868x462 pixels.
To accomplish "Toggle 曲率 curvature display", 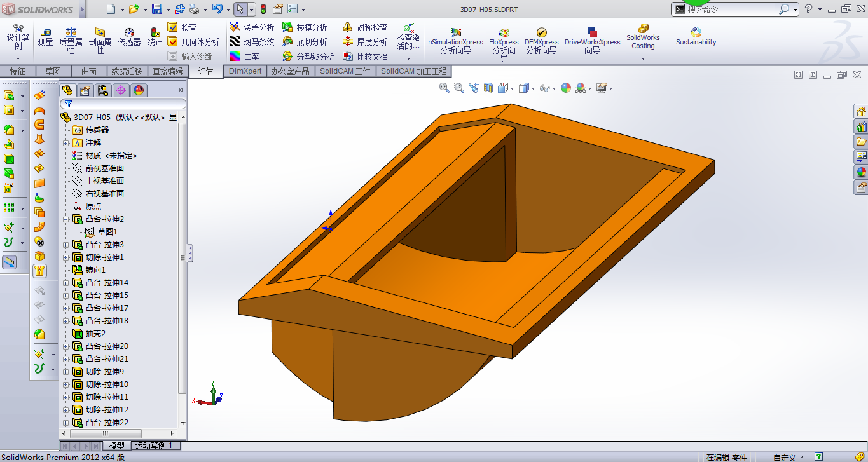I will [244, 57].
